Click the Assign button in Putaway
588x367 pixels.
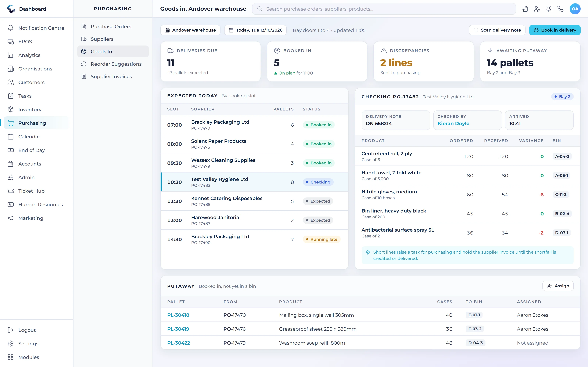558,286
